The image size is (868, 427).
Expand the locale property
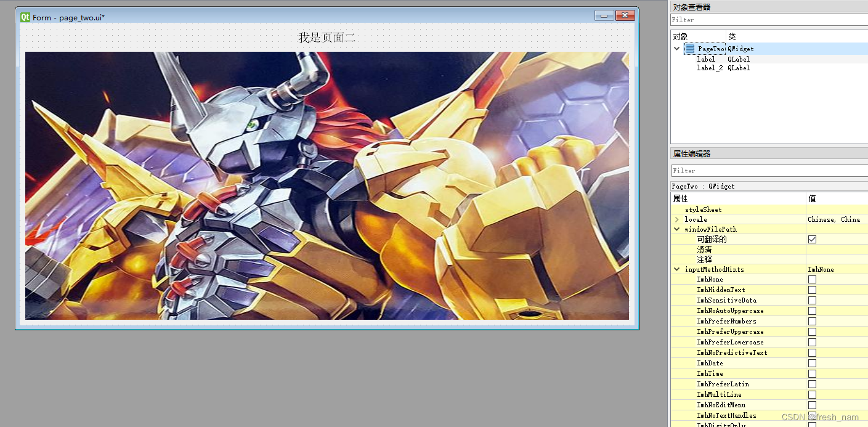pos(677,219)
